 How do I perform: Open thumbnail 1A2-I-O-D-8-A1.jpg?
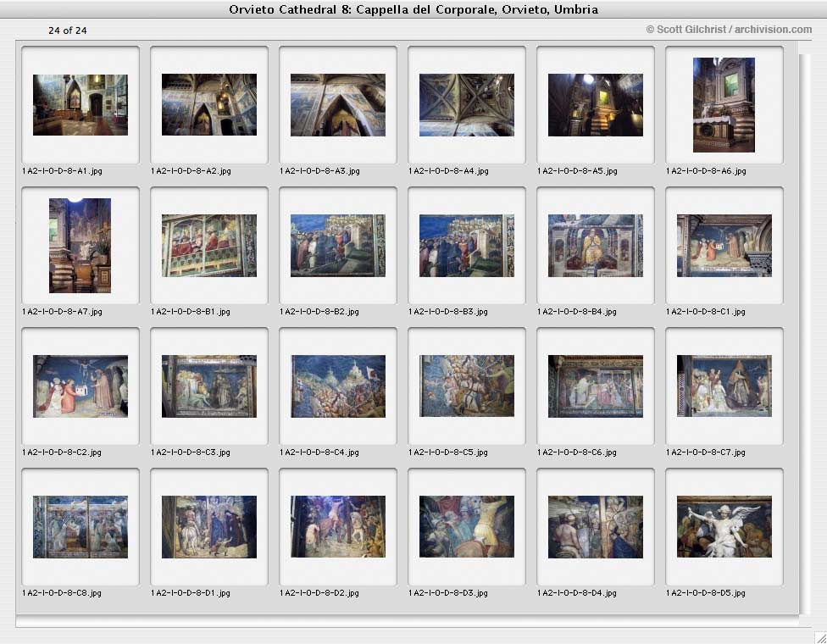tap(80, 105)
